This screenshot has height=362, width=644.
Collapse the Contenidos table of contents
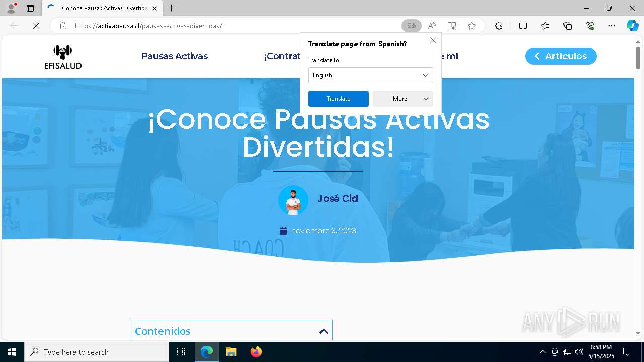(324, 331)
